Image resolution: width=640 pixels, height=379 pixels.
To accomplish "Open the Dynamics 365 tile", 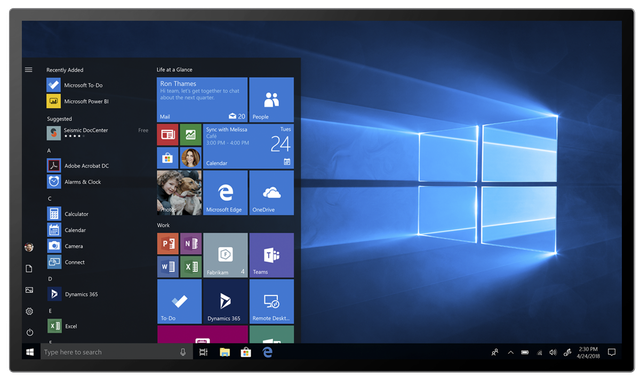I will pos(225,301).
